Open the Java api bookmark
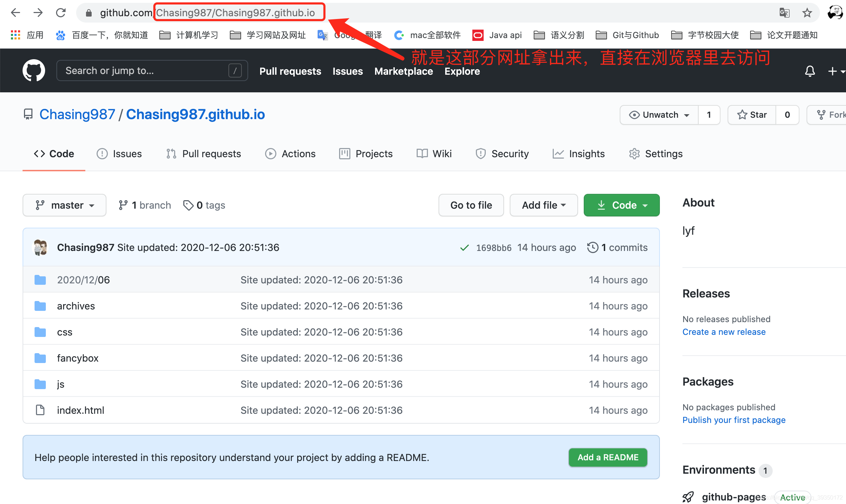The image size is (846, 504). pos(497,35)
